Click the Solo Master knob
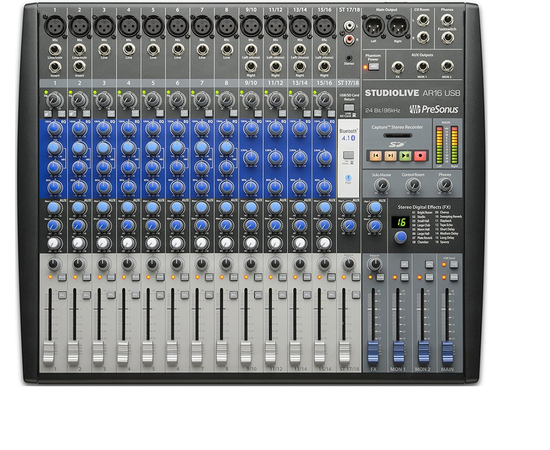The image size is (550, 450). pos(382,184)
